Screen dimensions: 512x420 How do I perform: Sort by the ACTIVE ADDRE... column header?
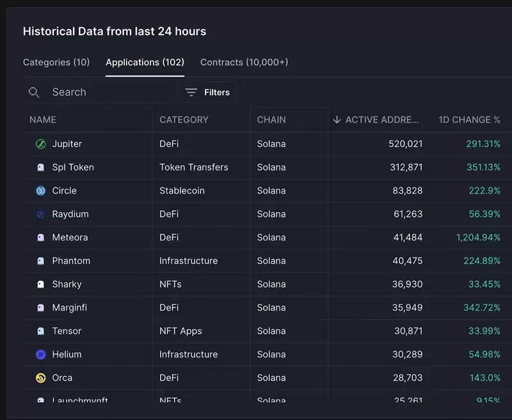pos(381,120)
